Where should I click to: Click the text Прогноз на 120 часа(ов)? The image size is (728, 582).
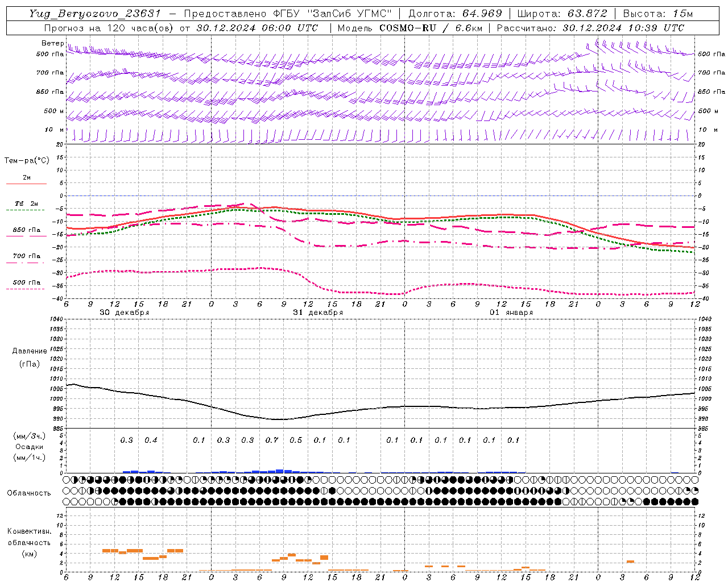click(110, 28)
